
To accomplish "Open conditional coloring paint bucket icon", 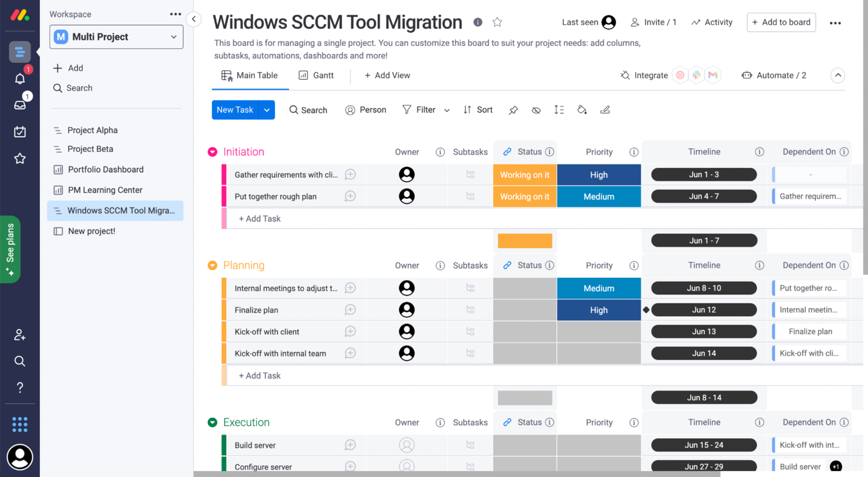I will (x=582, y=110).
